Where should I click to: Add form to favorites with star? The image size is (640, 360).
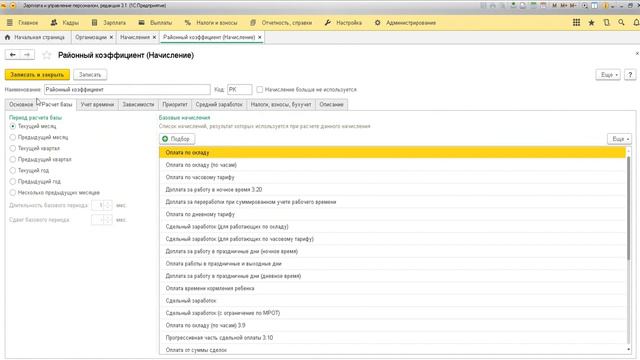coord(47,55)
